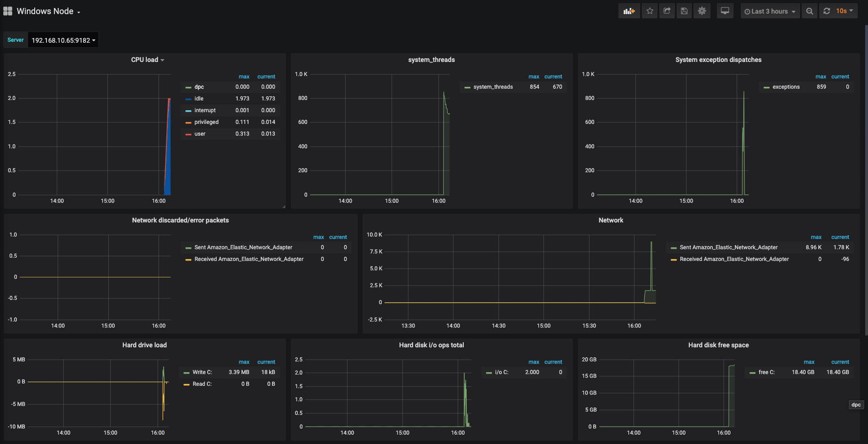The image size is (868, 444).
Task: Click the dashboard grid icon beside Windows Node
Action: click(8, 11)
